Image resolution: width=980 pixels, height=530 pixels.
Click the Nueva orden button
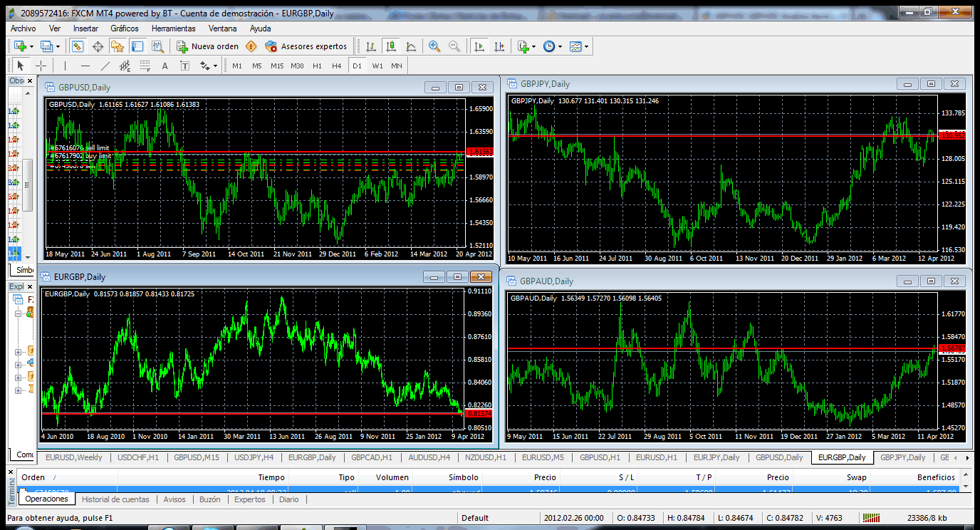pos(208,46)
